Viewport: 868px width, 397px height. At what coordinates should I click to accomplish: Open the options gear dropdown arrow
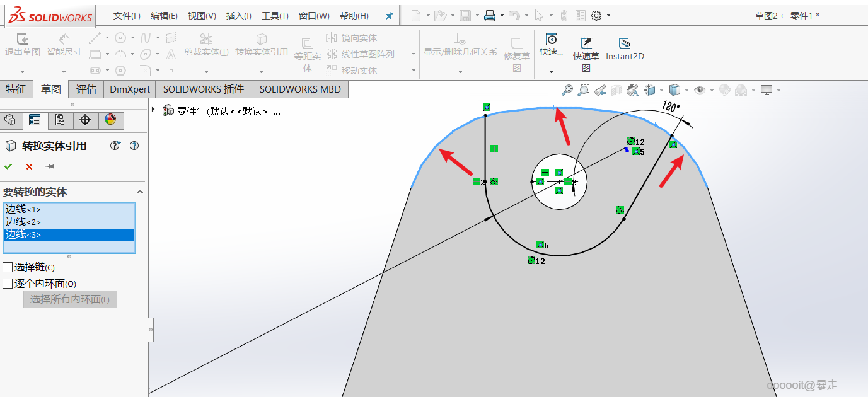[x=608, y=16]
